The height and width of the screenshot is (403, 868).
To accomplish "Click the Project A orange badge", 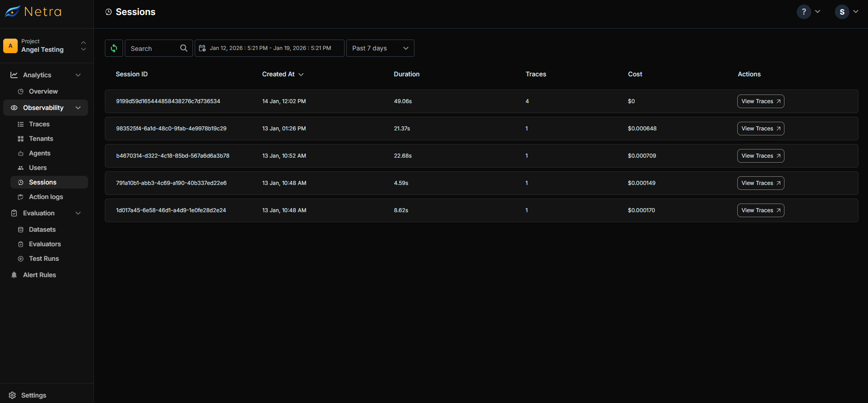I will pyautogui.click(x=10, y=46).
